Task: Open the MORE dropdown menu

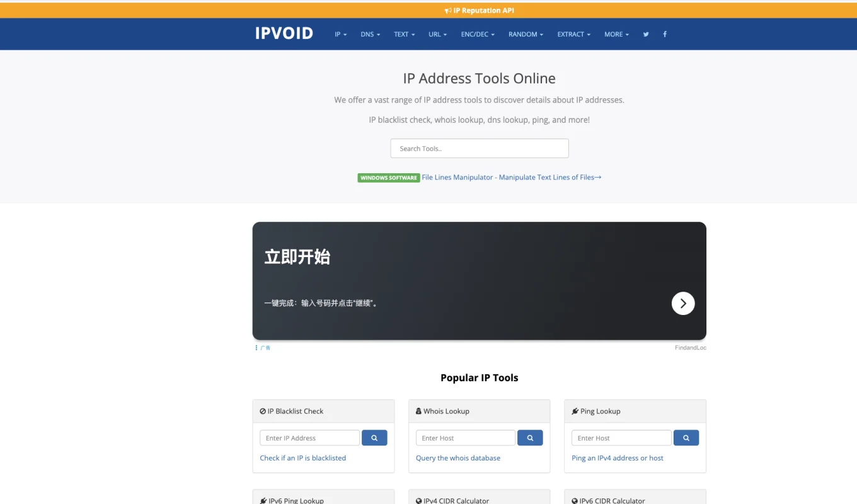Action: (x=616, y=34)
